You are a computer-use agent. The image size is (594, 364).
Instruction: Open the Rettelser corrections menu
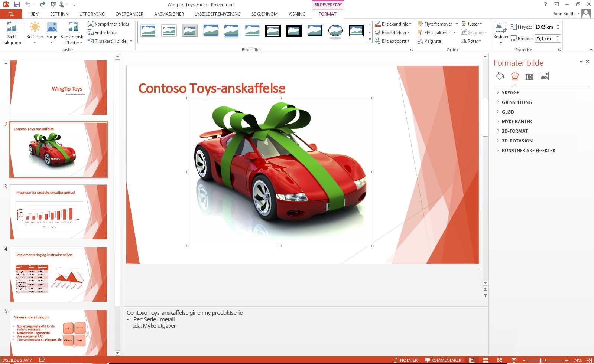35,33
